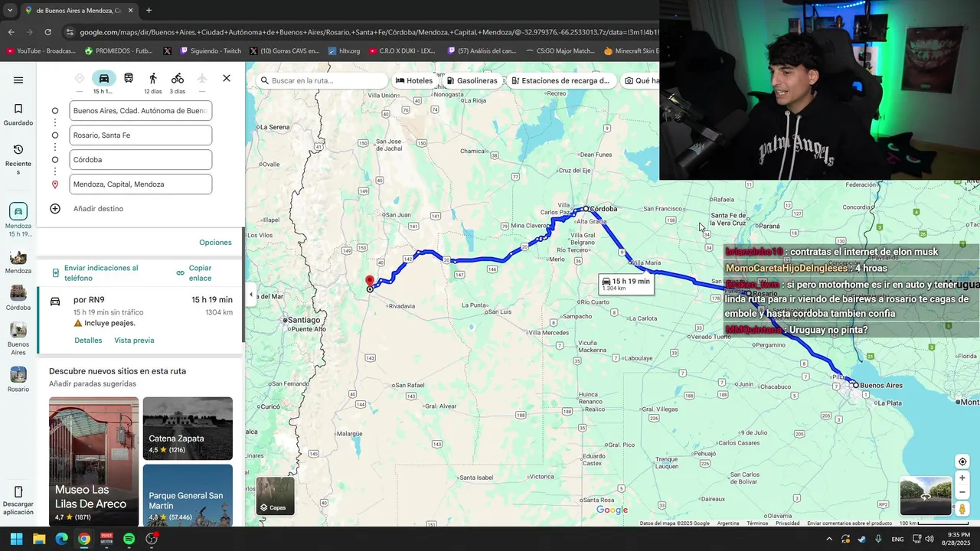This screenshot has height=551, width=980.
Task: Open the route Vista previa
Action: [x=134, y=340]
